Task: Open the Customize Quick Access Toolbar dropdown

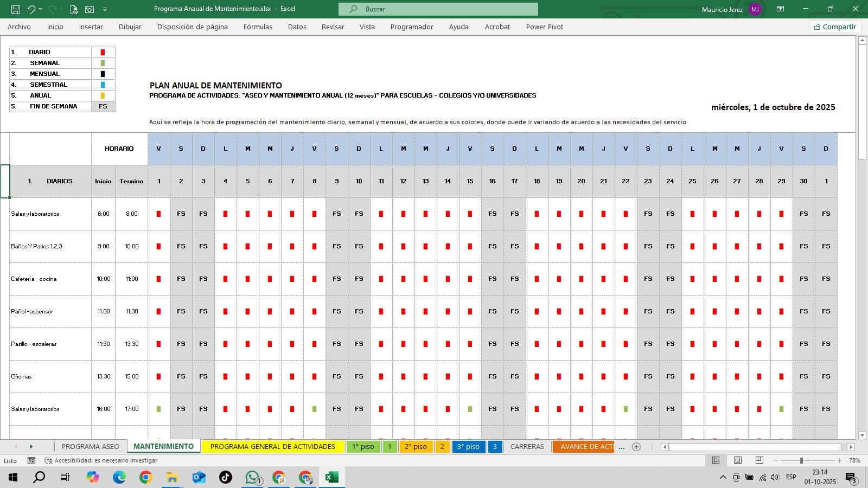Action: (105, 9)
